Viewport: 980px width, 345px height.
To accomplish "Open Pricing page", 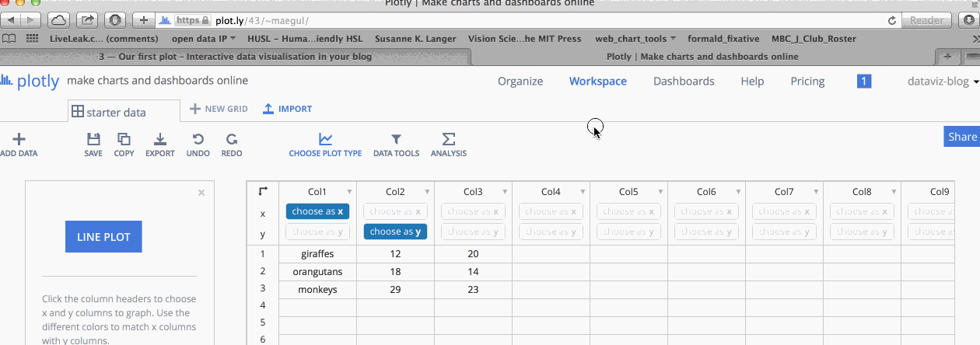I will (807, 81).
